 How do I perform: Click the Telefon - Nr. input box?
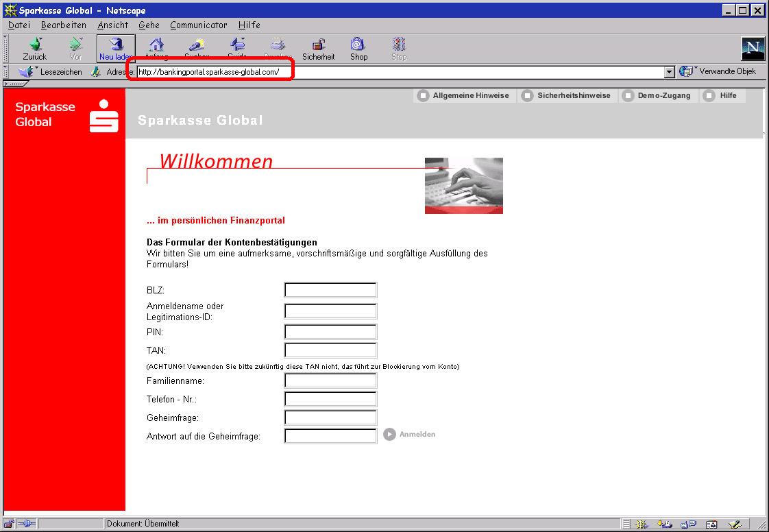(x=330, y=399)
